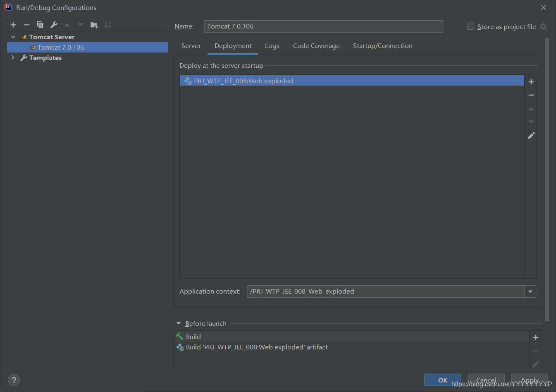Open help with question mark icon
The image size is (556, 392).
(14, 380)
